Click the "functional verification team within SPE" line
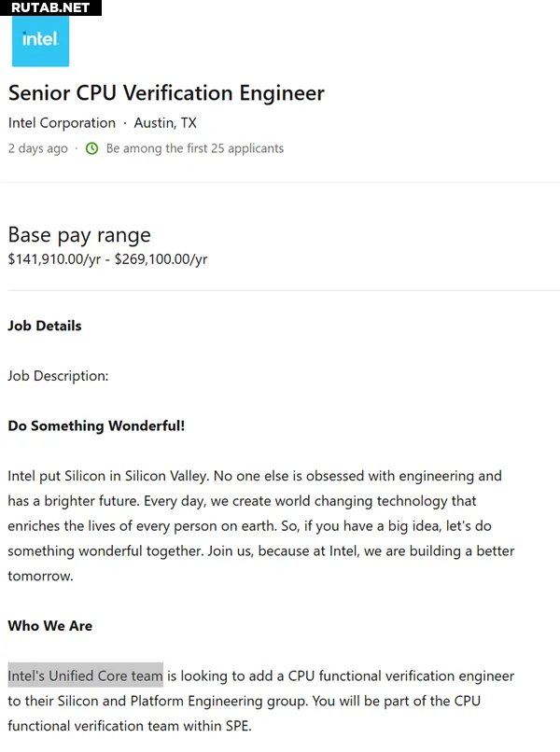 pos(129,726)
